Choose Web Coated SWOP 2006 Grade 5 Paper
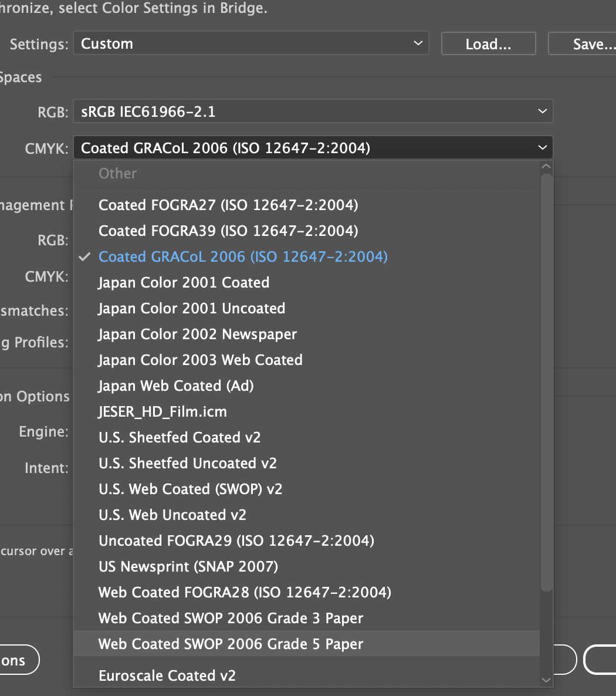The height and width of the screenshot is (696, 616). [x=307, y=644]
